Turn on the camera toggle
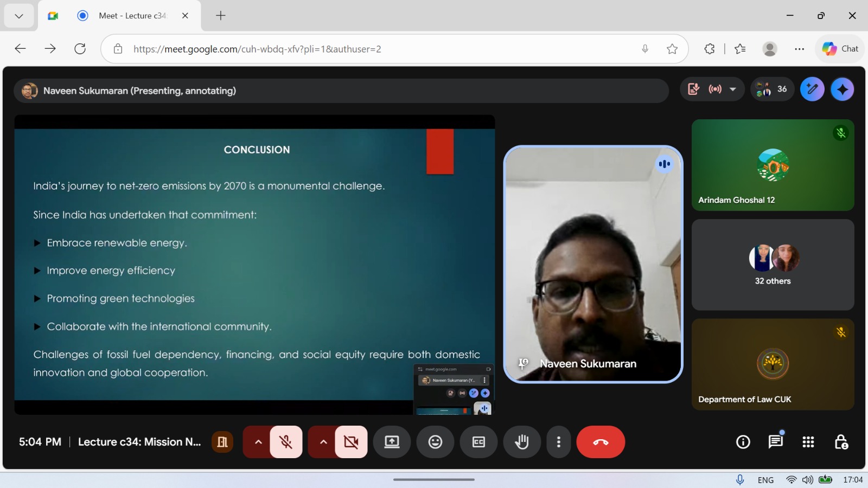 coord(351,442)
